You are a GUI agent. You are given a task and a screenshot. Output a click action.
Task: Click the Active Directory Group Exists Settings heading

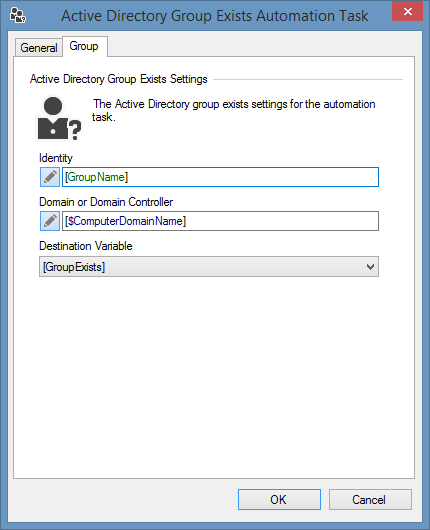coord(119,79)
